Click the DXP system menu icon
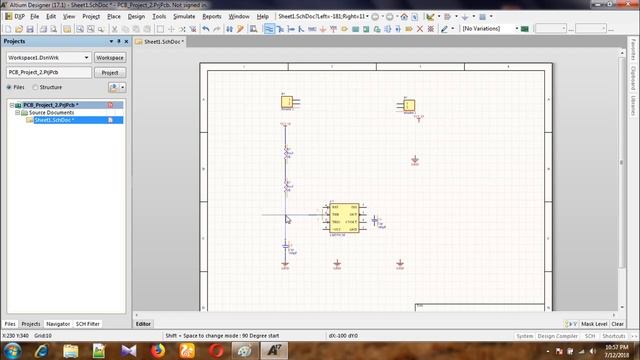The height and width of the screenshot is (360, 640). [x=15, y=17]
